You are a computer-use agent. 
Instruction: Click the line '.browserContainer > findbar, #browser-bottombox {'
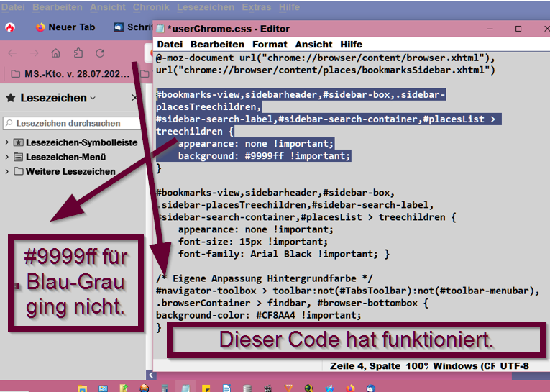click(x=292, y=303)
